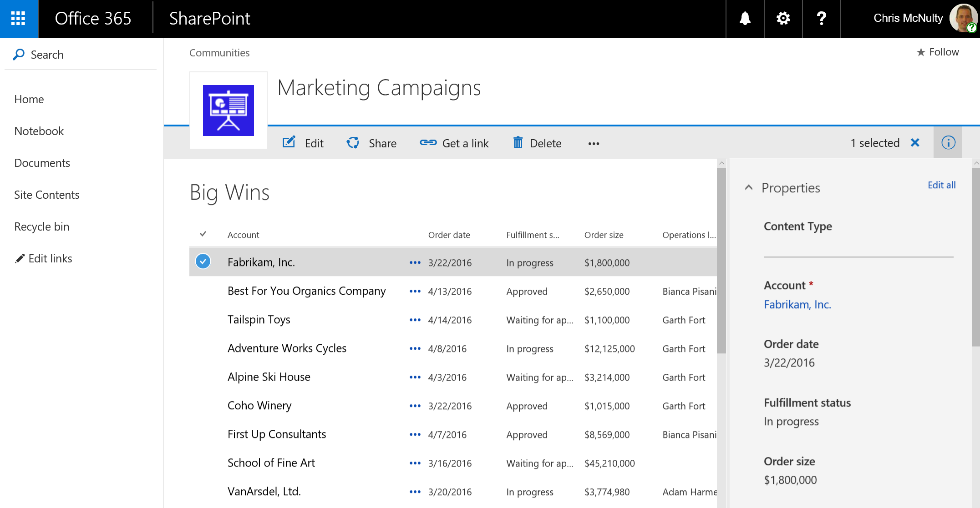Toggle the information panel icon
This screenshot has width=980, height=508.
click(948, 142)
